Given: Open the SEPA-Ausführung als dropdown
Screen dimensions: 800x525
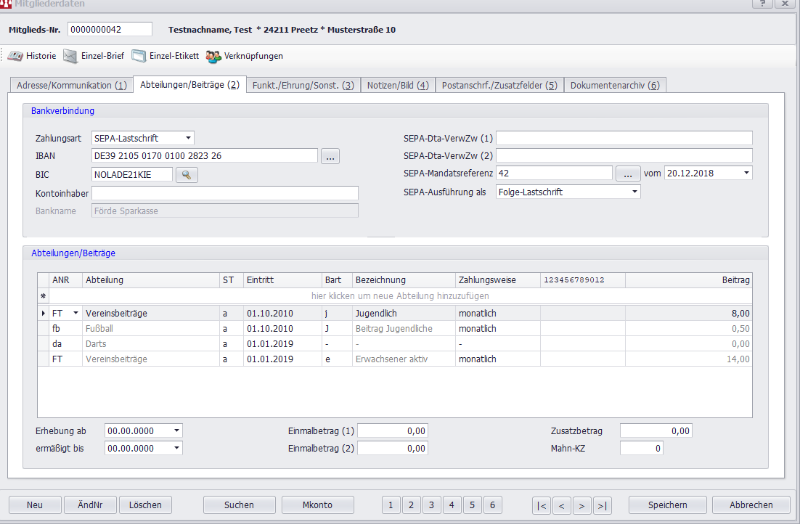Looking at the screenshot, I should (x=634, y=191).
